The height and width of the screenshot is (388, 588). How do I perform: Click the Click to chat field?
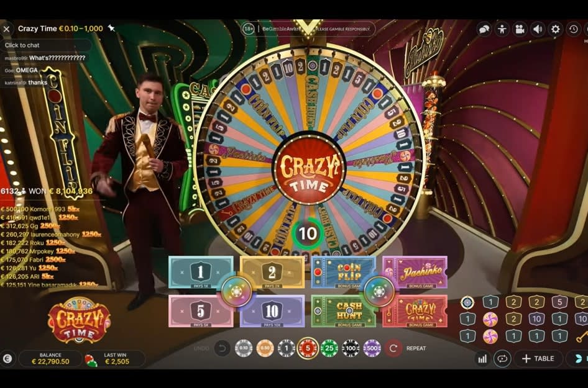pyautogui.click(x=46, y=45)
